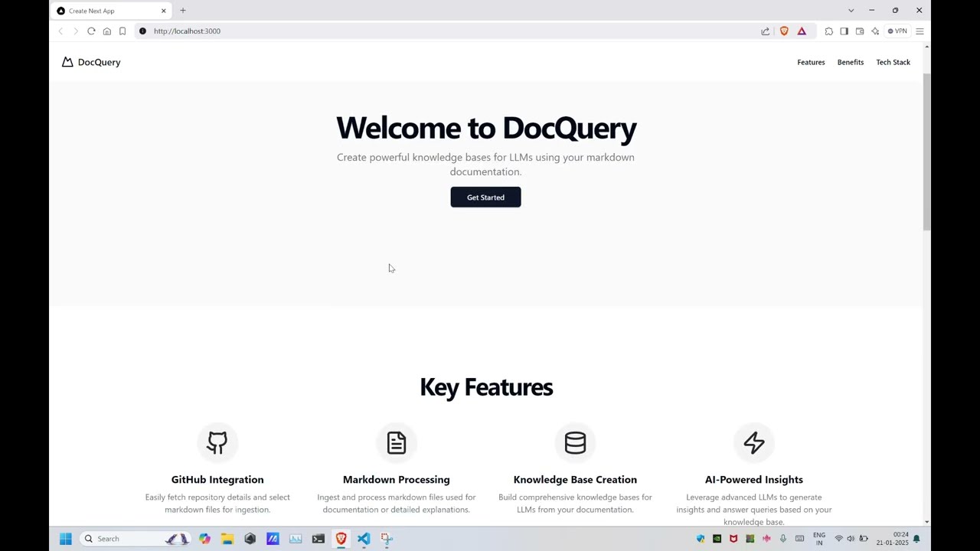Screen dimensions: 980x551
Task: Open Brave Rewards panel
Action: (x=802, y=31)
